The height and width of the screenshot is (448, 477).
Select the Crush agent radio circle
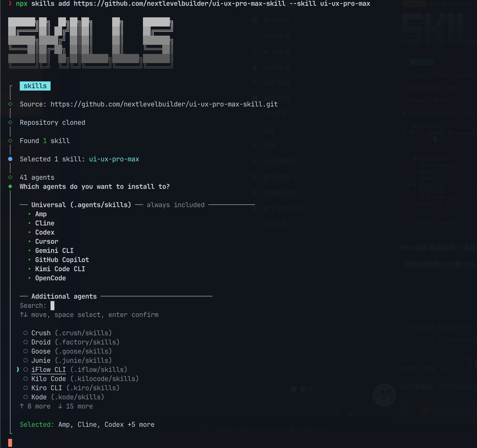pos(26,333)
